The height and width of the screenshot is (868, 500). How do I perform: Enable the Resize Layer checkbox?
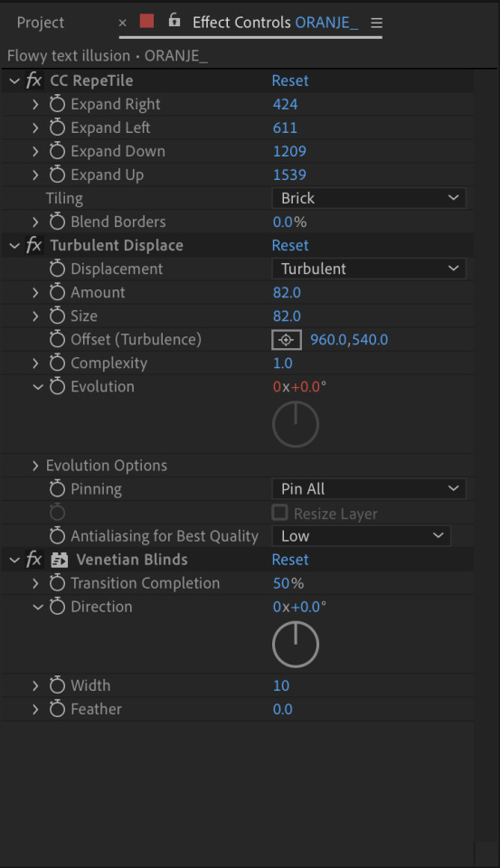point(279,513)
